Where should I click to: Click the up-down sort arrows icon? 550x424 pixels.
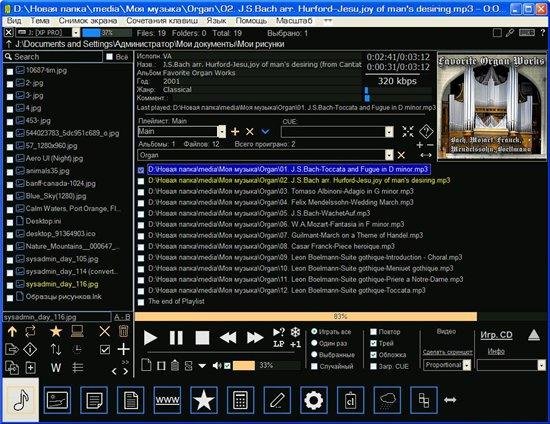pos(56,349)
